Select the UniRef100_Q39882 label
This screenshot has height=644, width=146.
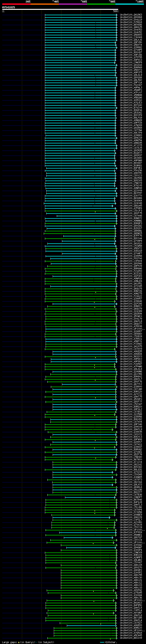(131, 47)
